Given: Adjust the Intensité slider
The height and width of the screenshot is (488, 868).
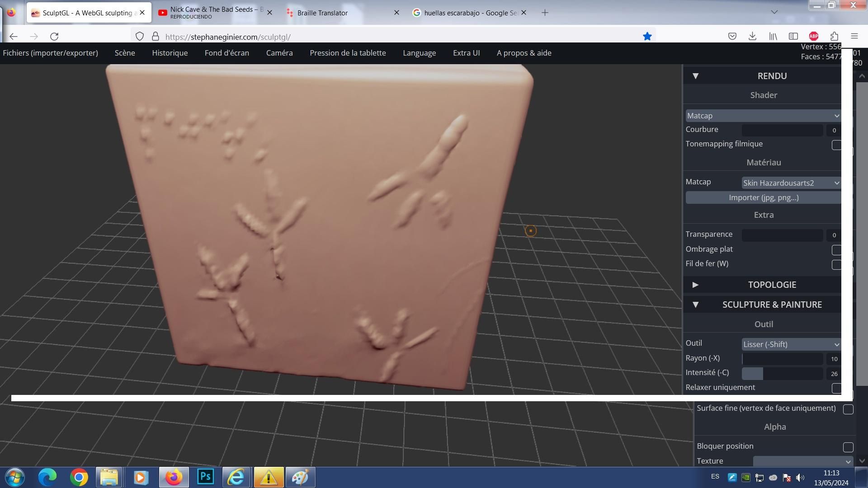Looking at the screenshot, I should [782, 373].
